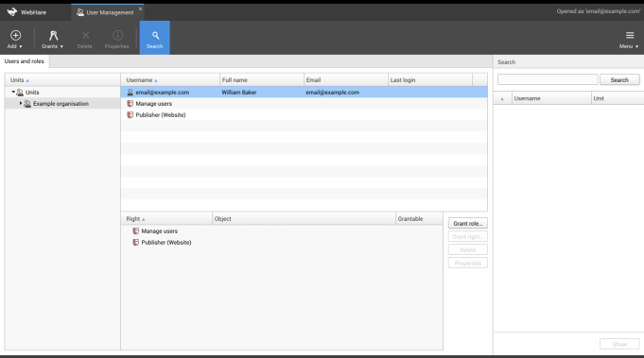Sort search results by Unit column
The width and height of the screenshot is (644, 358).
(618, 98)
